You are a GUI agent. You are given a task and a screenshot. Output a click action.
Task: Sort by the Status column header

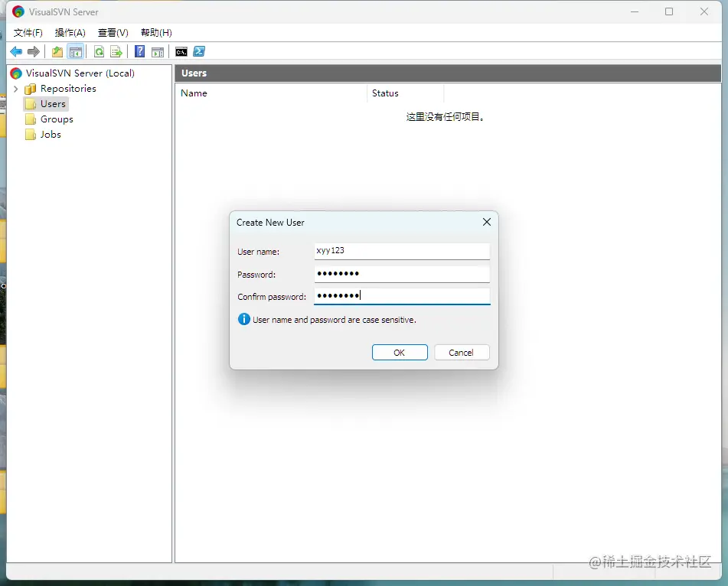click(405, 93)
